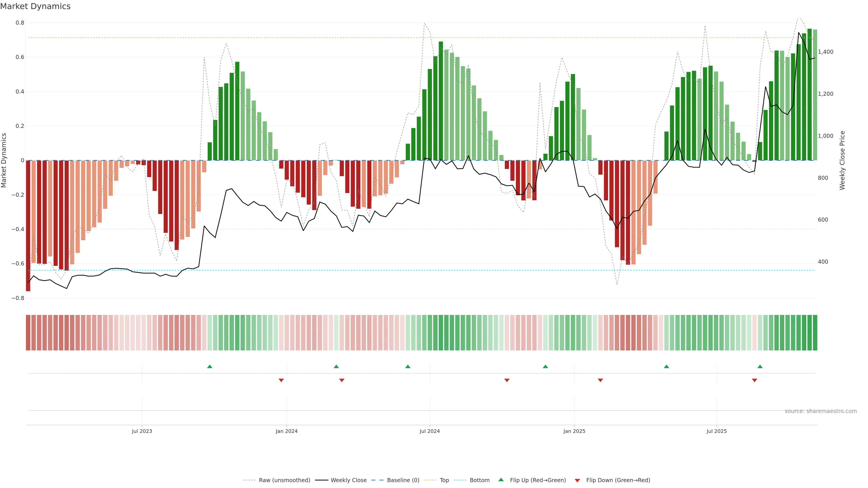Viewport: 868px width, 488px height.
Task: Click first green flip-up marker after Jul 2023
Action: pos(210,366)
